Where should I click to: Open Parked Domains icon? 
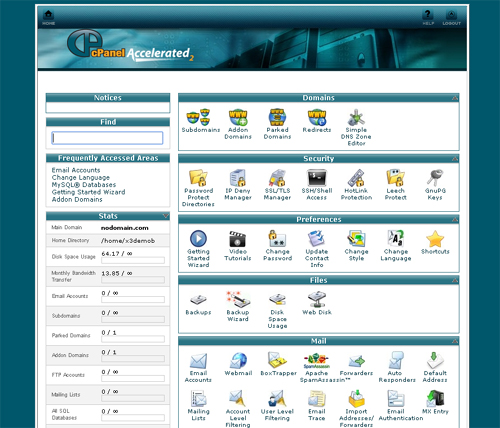coord(277,117)
